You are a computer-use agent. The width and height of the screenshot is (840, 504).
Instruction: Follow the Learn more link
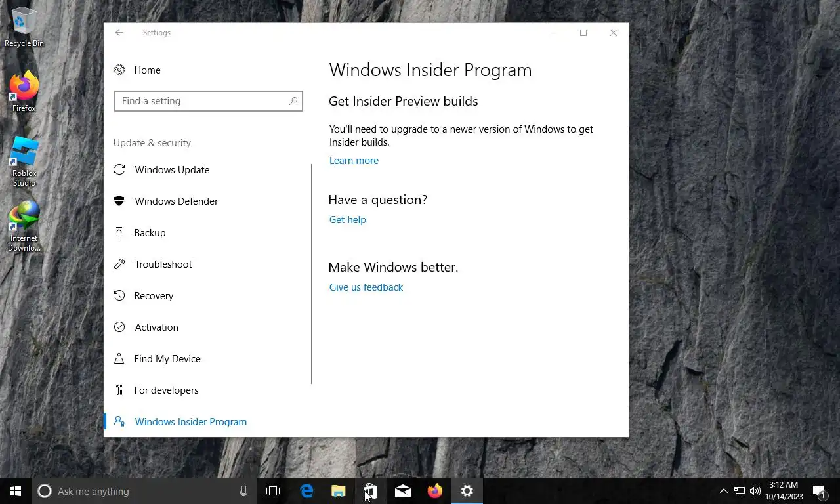[354, 161]
